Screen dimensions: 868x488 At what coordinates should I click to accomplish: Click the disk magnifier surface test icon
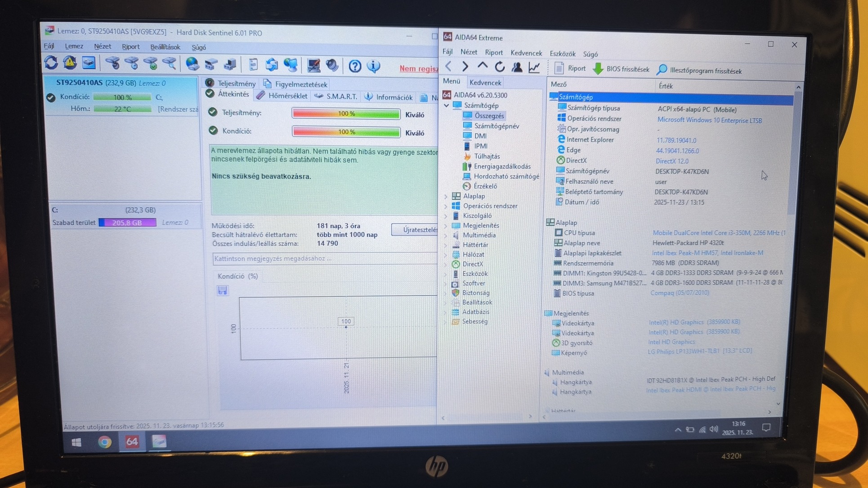pos(169,64)
